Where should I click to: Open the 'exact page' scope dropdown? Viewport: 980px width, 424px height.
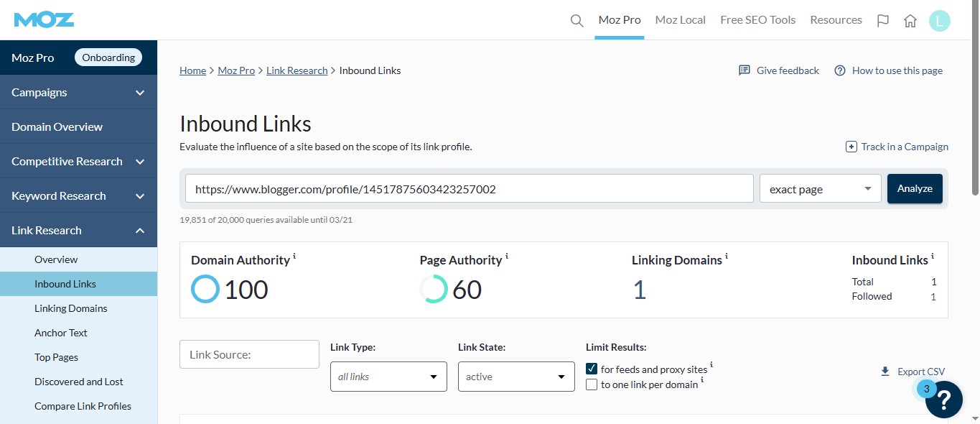[x=820, y=189]
